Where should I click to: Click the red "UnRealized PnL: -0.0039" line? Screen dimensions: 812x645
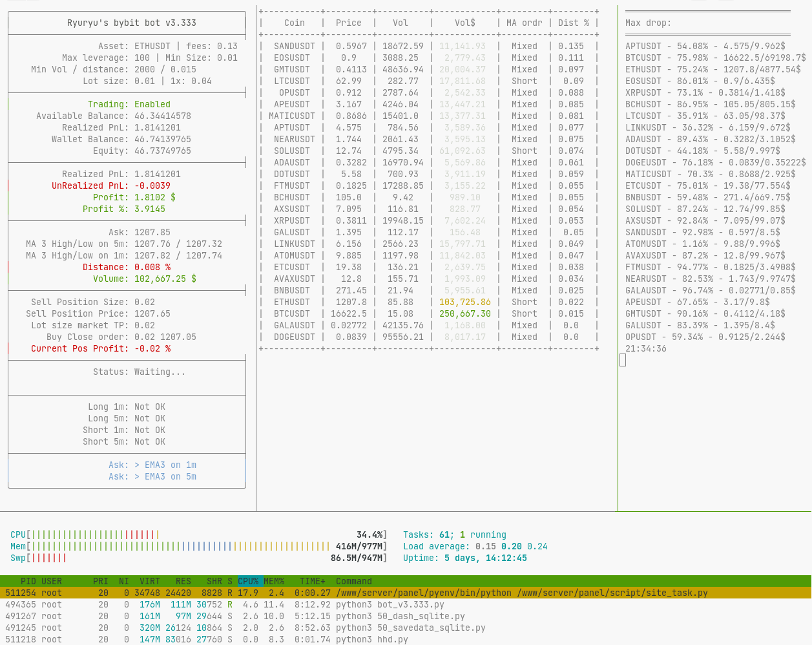[111, 185]
